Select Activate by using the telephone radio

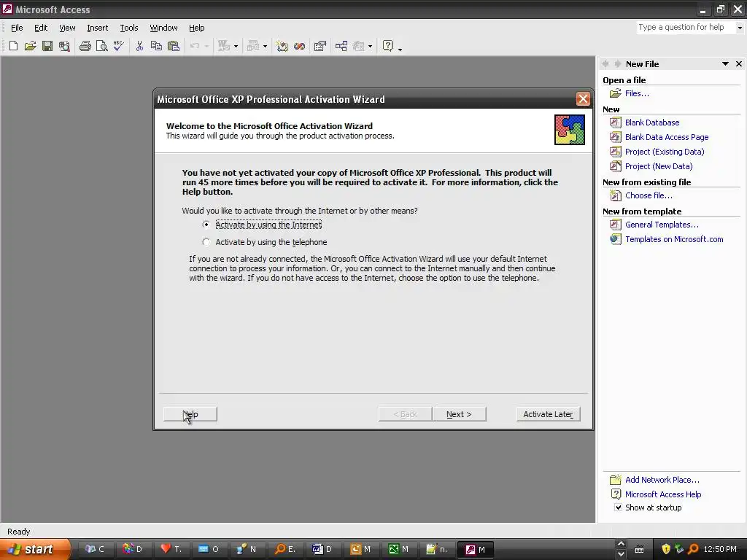[x=206, y=242]
